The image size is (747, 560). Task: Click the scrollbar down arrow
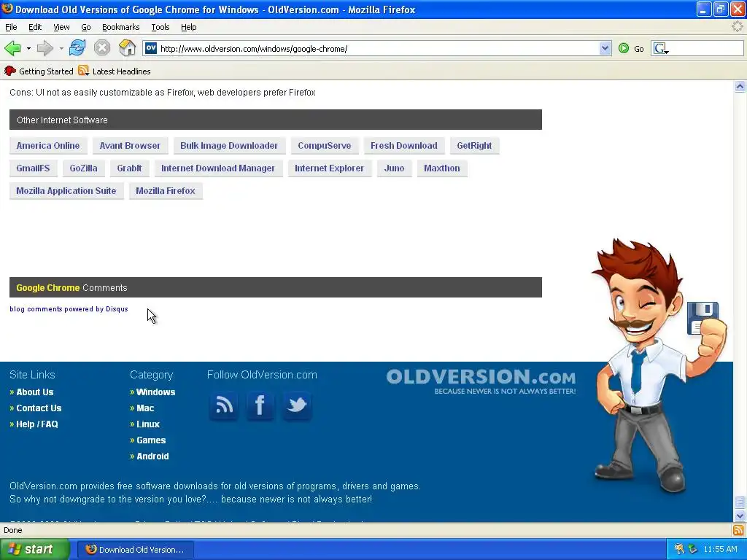point(740,516)
